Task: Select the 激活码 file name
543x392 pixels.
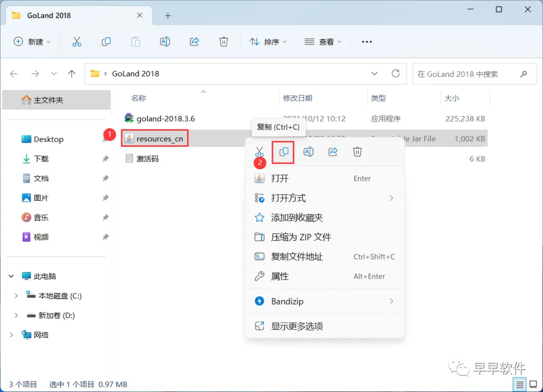Action: [147, 159]
